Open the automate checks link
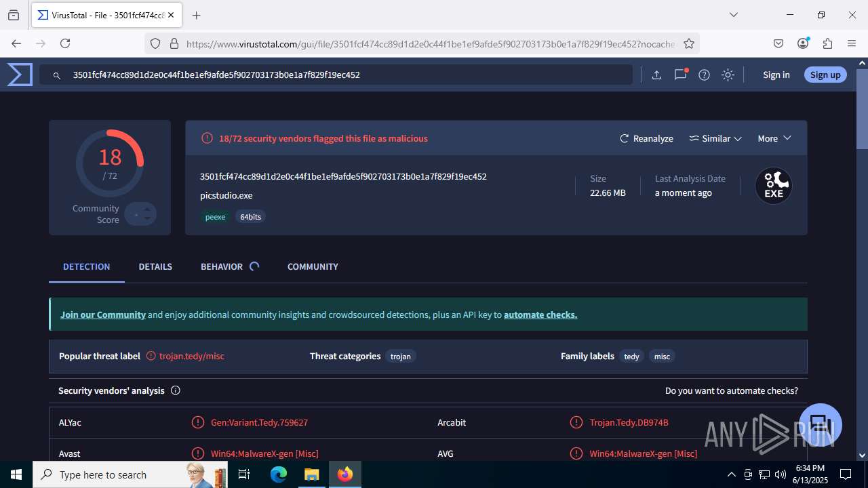The image size is (868, 488). 540,314
